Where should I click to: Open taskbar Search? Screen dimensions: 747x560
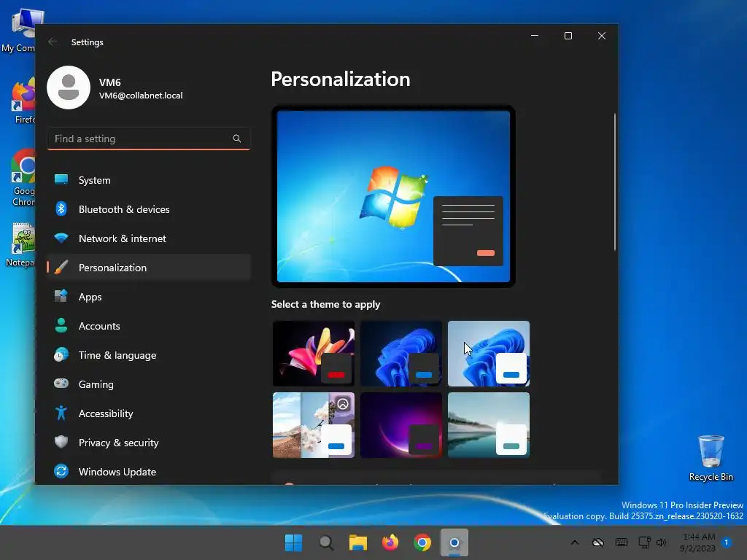click(326, 542)
